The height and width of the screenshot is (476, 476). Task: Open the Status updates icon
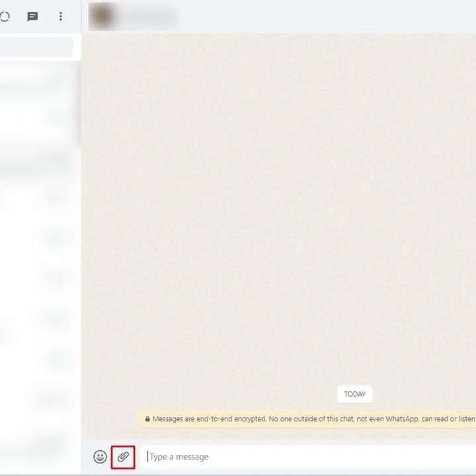(5, 17)
